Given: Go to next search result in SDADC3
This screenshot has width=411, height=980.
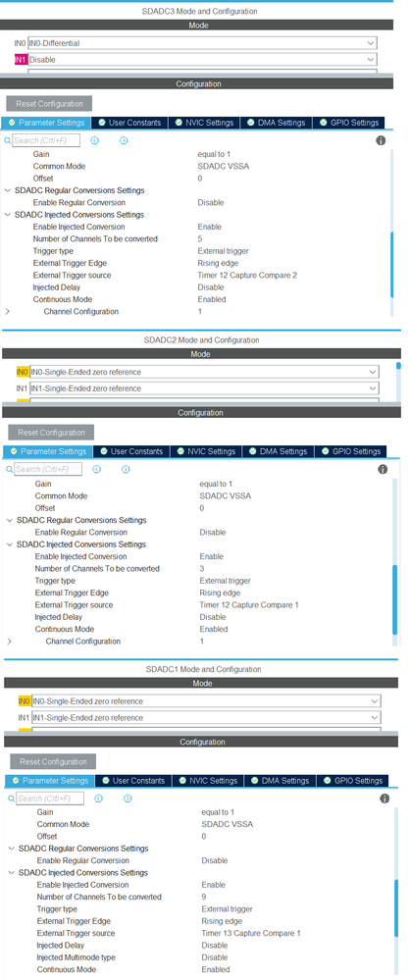Looking at the screenshot, I should click(124, 140).
